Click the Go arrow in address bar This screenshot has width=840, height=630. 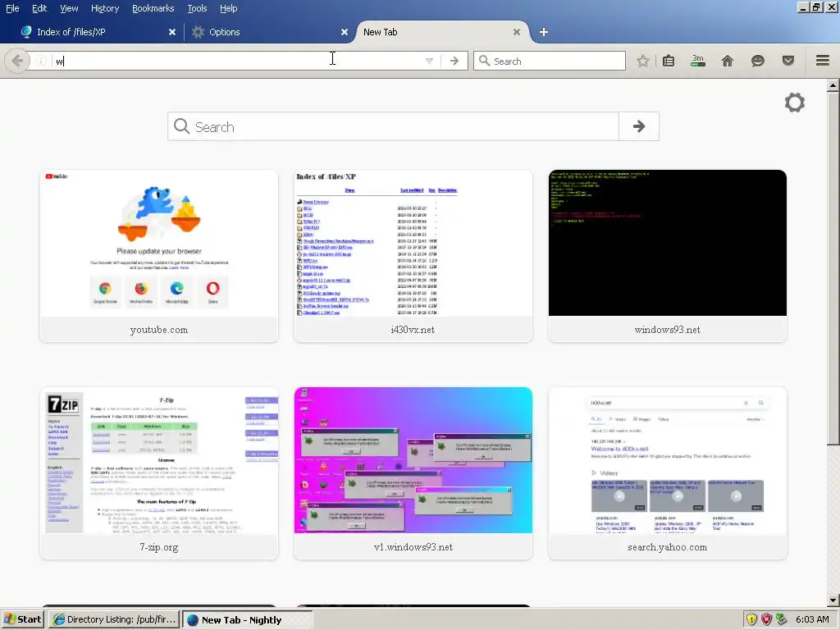454,61
